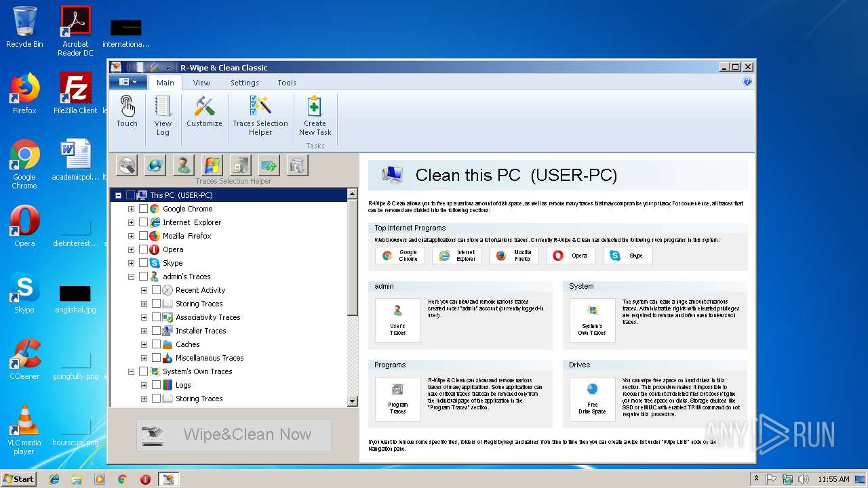Open Internet Explorer from the taskbar
This screenshot has width=868, height=488.
(54, 479)
